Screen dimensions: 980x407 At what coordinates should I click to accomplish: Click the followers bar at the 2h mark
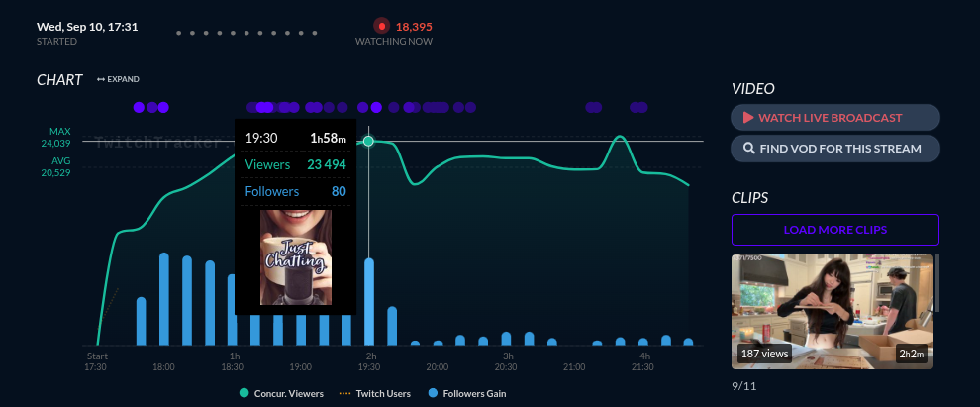[369, 302]
